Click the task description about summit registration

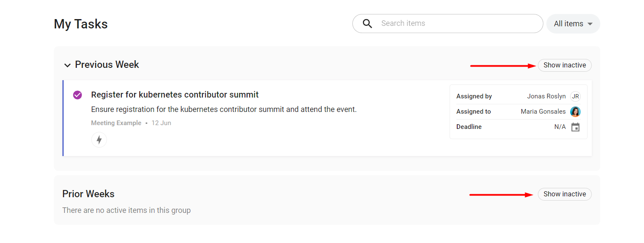click(224, 109)
